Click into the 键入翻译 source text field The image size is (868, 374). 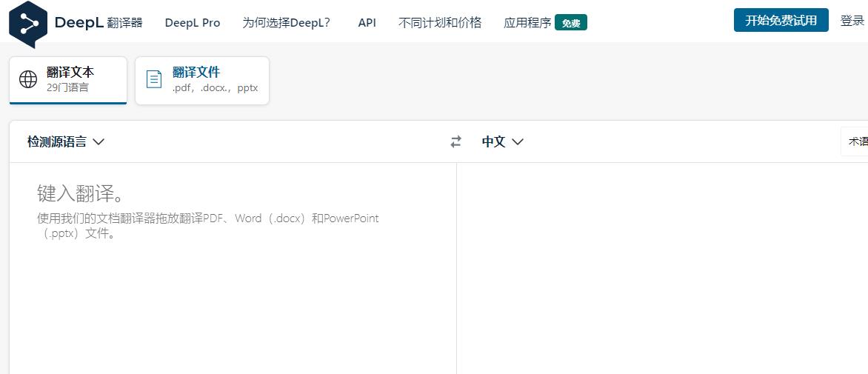coord(233,268)
